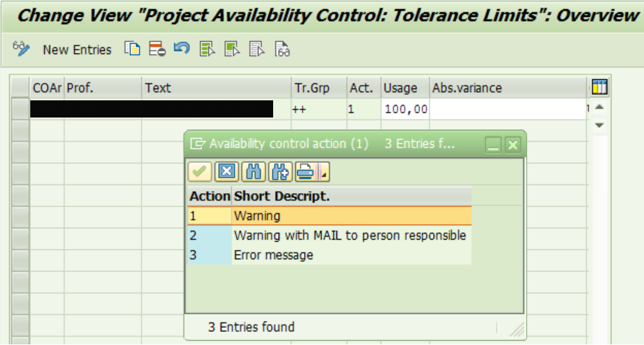The height and width of the screenshot is (345, 644).
Task: Click the Usage column header
Action: pos(405,88)
